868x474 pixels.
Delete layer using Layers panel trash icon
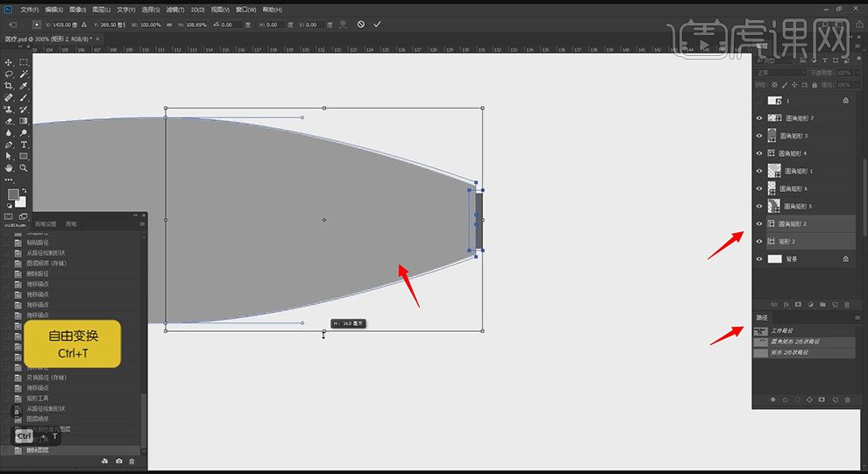[847, 305]
